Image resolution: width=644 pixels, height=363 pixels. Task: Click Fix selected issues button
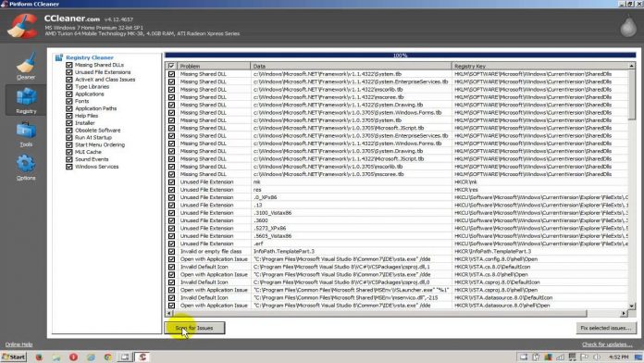[x=606, y=328]
